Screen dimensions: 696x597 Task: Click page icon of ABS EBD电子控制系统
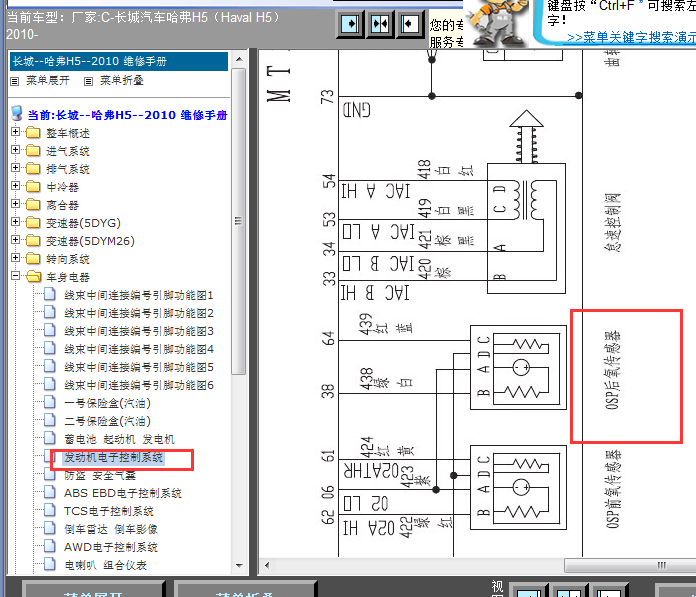[x=50, y=492]
